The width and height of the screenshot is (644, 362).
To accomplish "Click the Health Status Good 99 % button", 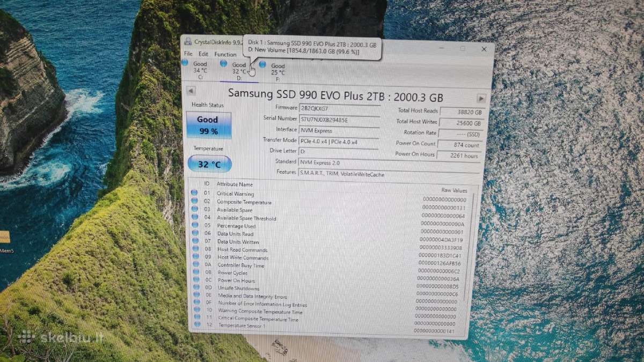I will click(208, 125).
